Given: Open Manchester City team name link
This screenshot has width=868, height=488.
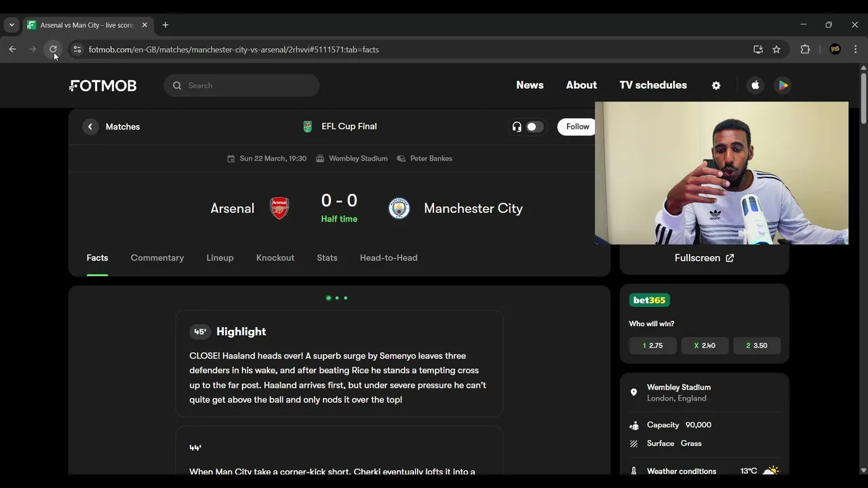Looking at the screenshot, I should point(473,209).
